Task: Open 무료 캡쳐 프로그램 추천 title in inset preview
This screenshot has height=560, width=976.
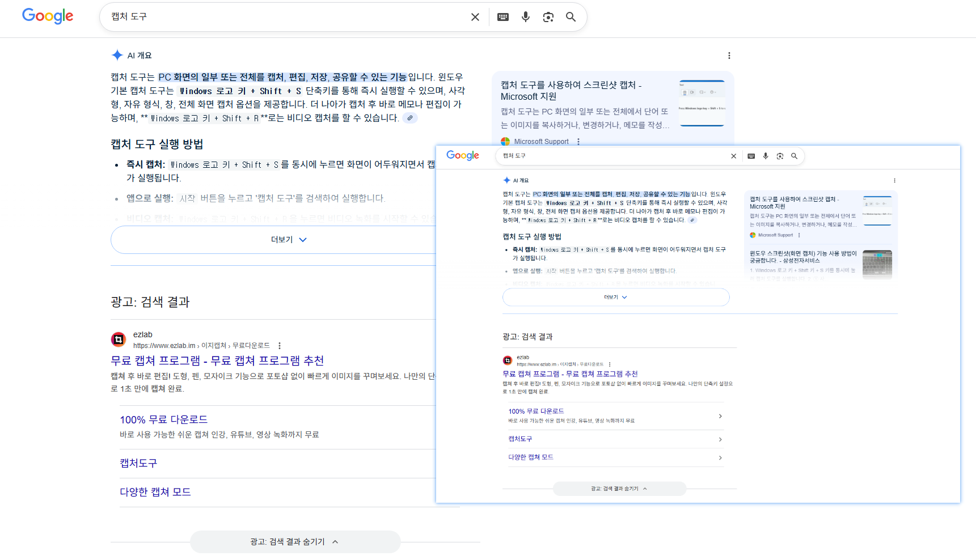Action: tap(571, 374)
